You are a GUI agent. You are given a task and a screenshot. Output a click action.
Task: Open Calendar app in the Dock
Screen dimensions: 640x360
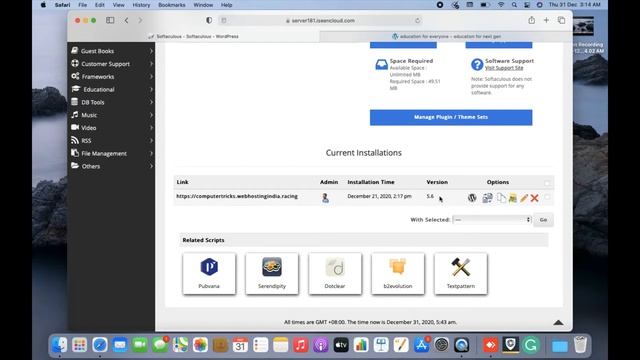pyautogui.click(x=240, y=345)
